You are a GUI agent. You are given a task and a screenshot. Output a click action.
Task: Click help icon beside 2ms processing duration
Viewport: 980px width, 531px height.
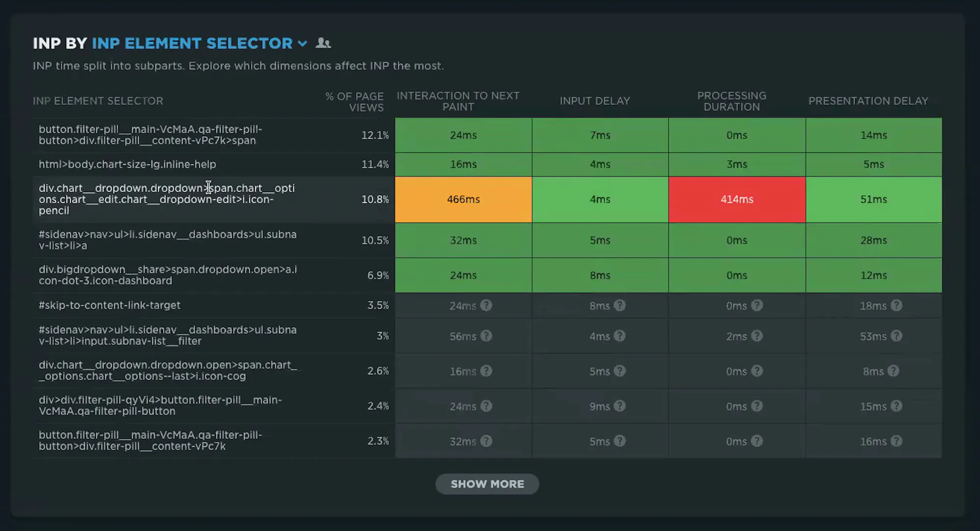tap(757, 336)
